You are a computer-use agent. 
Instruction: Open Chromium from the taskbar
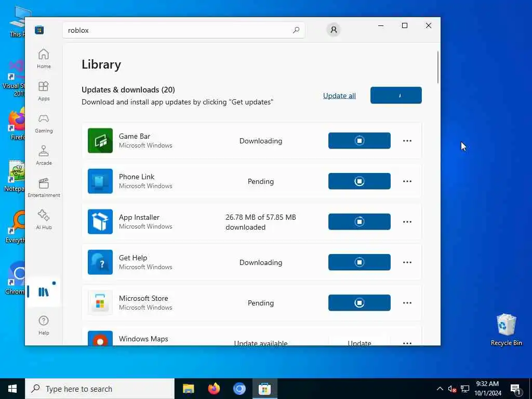[x=239, y=389]
